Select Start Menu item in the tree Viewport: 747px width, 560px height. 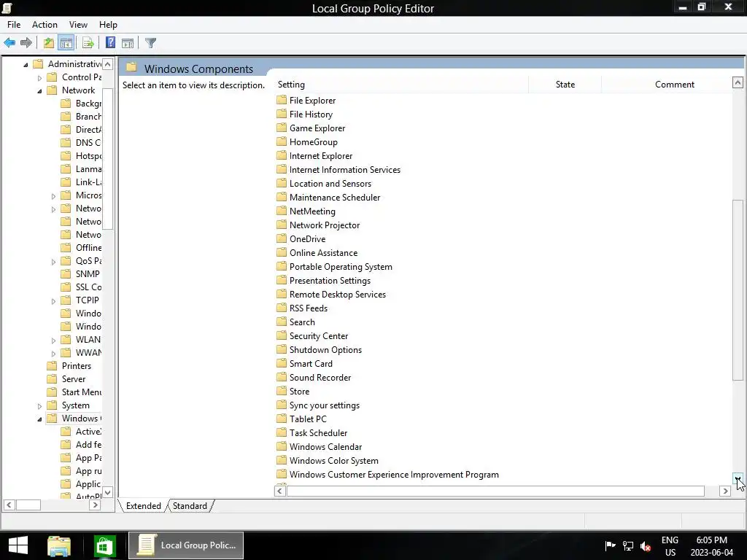(x=82, y=392)
